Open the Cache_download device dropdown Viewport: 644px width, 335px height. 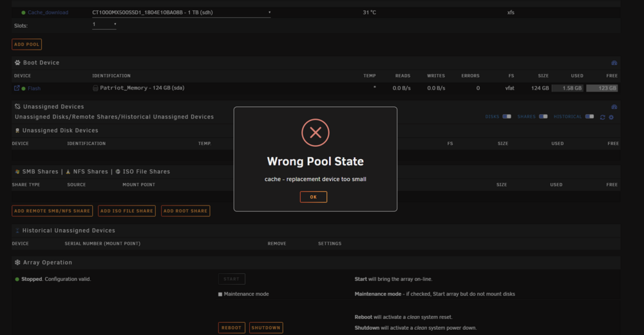pos(181,12)
